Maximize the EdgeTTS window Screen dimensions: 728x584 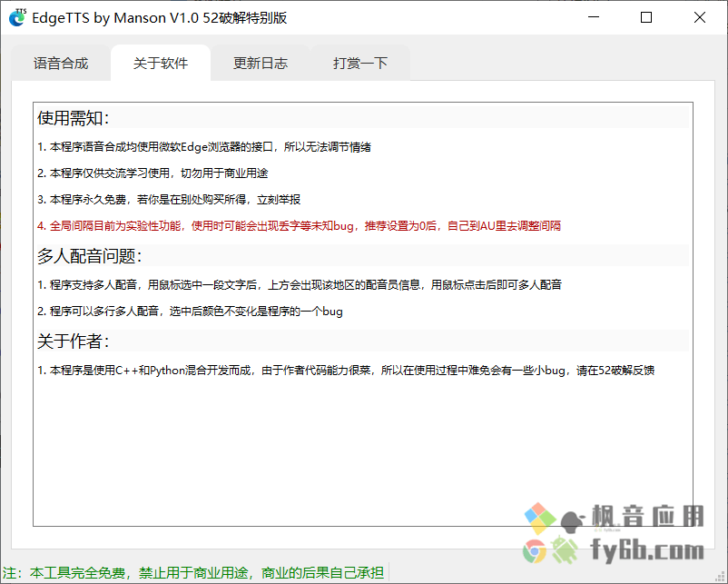point(646,17)
